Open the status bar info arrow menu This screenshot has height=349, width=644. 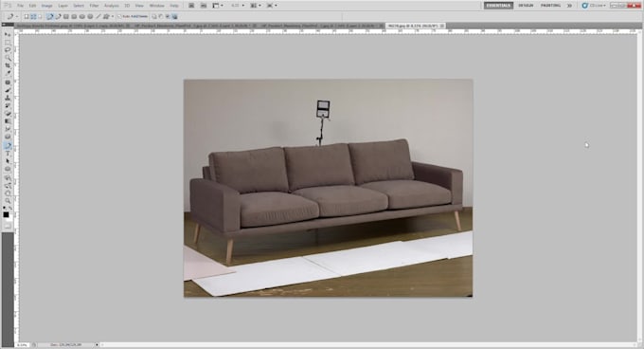point(97,345)
